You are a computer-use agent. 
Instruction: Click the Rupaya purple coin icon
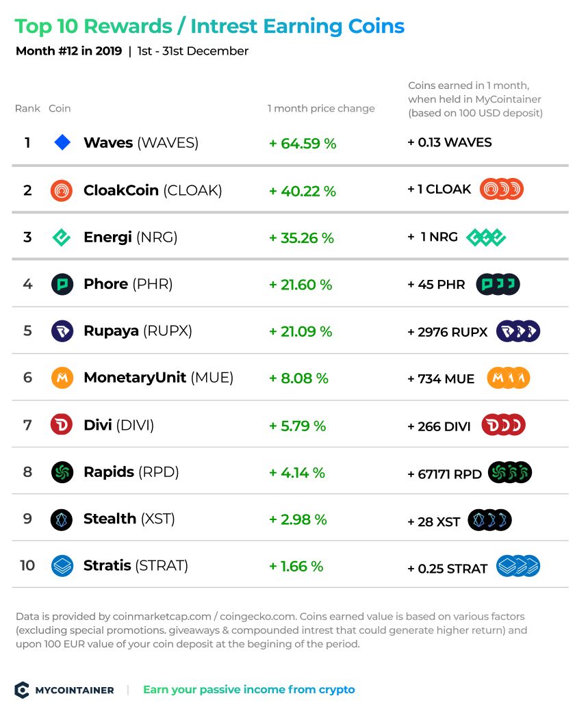(62, 331)
